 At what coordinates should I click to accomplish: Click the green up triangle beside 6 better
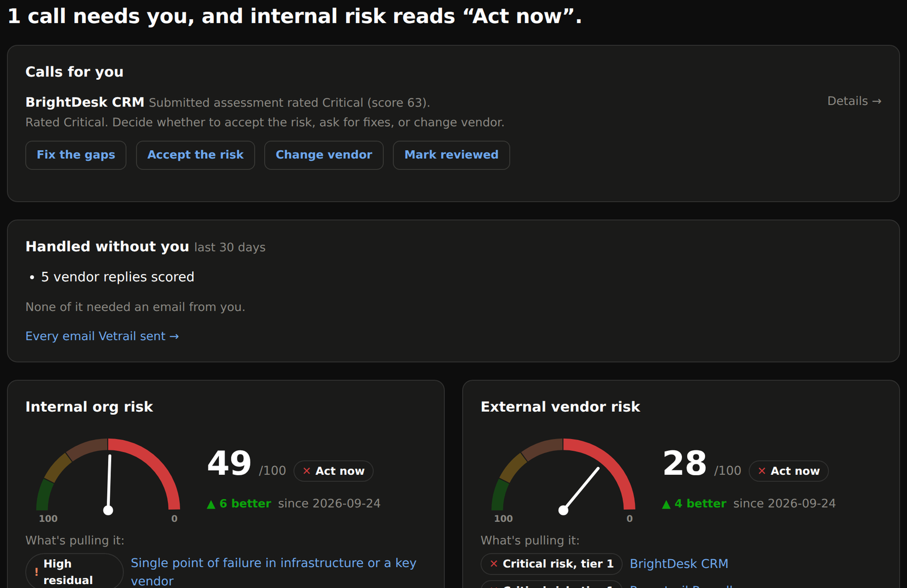[x=211, y=504]
